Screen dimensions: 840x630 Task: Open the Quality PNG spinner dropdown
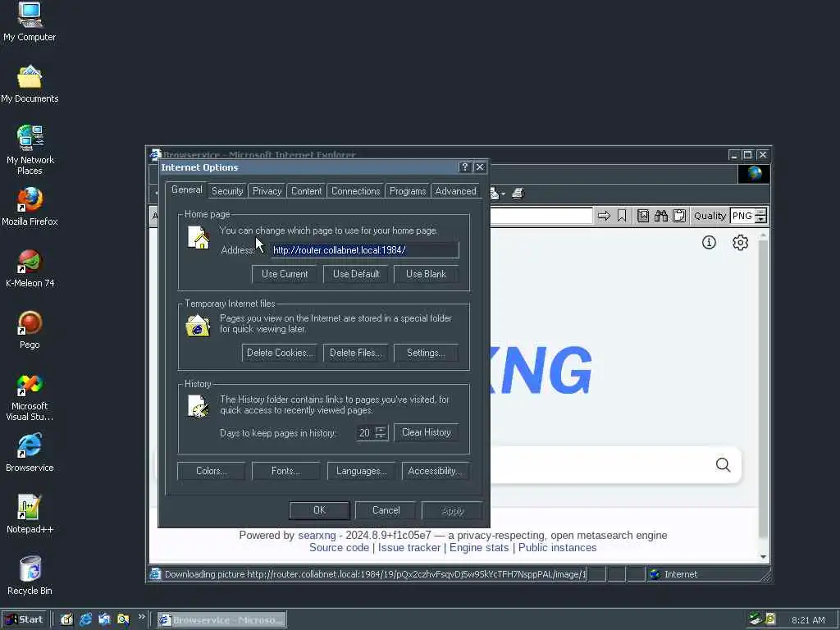coord(760,216)
